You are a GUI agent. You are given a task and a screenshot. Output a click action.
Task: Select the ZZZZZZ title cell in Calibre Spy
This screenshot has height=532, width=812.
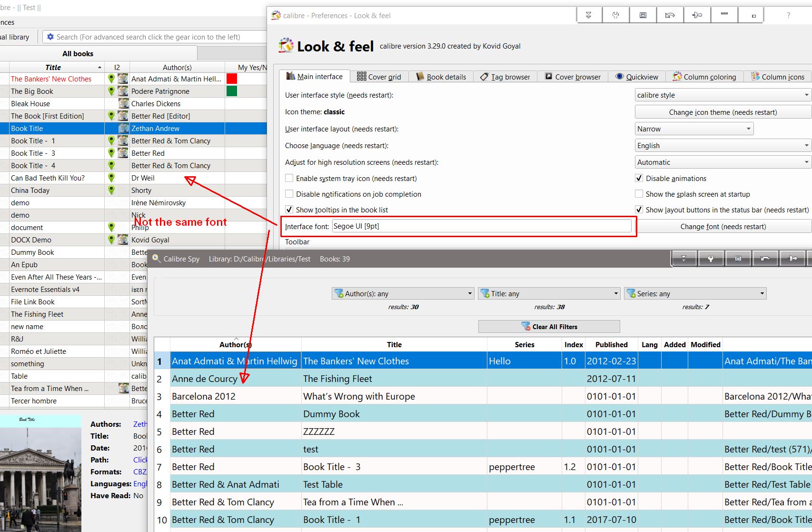click(x=394, y=432)
